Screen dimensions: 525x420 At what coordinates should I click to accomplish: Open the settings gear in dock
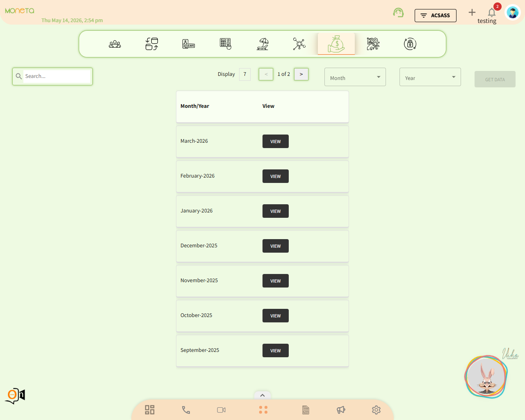(376, 410)
